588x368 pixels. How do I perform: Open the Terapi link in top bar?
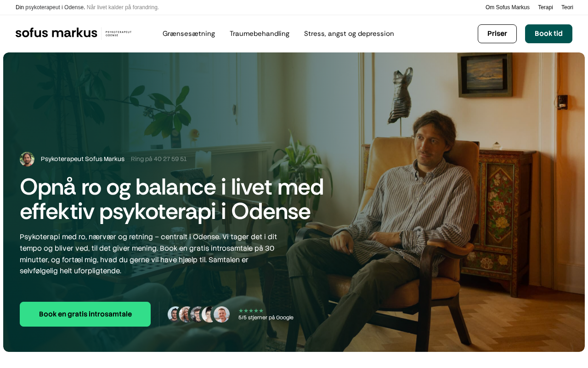click(545, 7)
